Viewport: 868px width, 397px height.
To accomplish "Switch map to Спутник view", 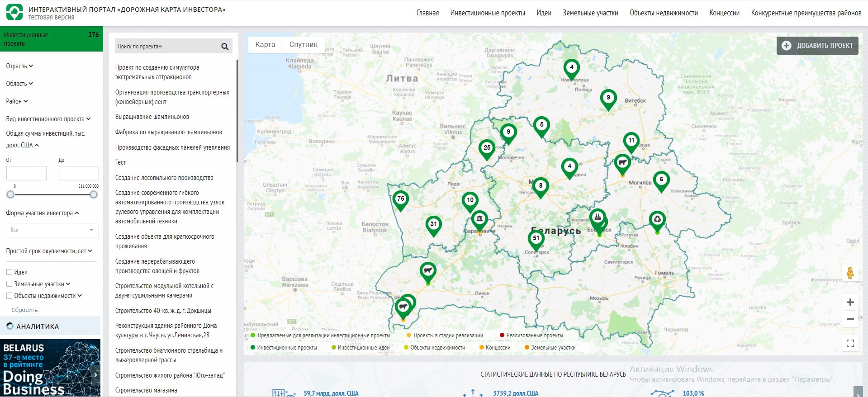I will (x=304, y=44).
